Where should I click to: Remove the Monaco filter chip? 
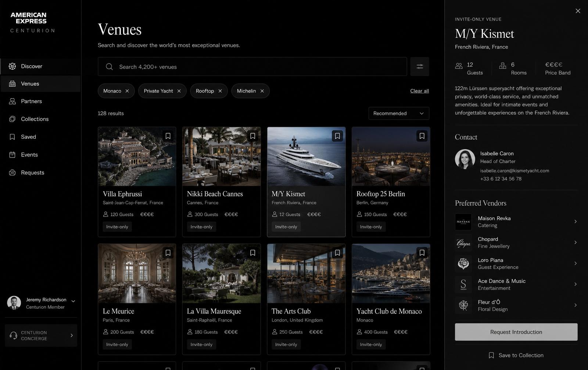tap(127, 91)
